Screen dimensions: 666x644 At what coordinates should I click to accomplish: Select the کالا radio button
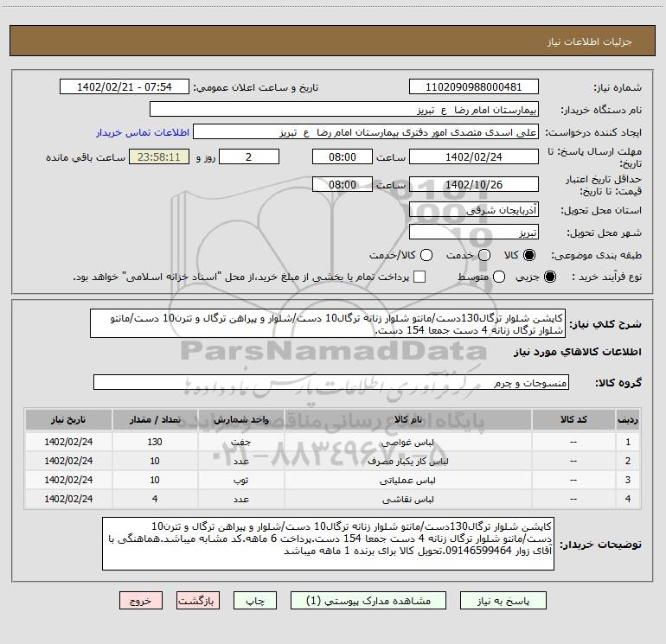tap(529, 255)
